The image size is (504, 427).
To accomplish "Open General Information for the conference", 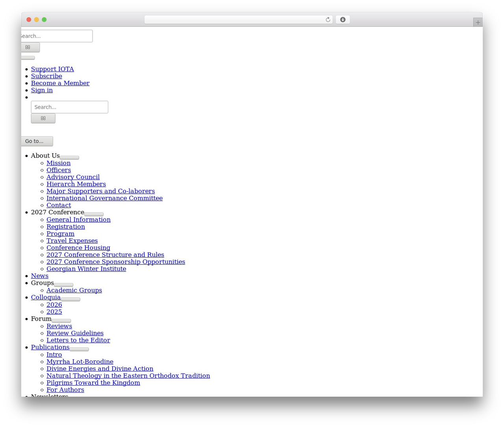I will 78,220.
